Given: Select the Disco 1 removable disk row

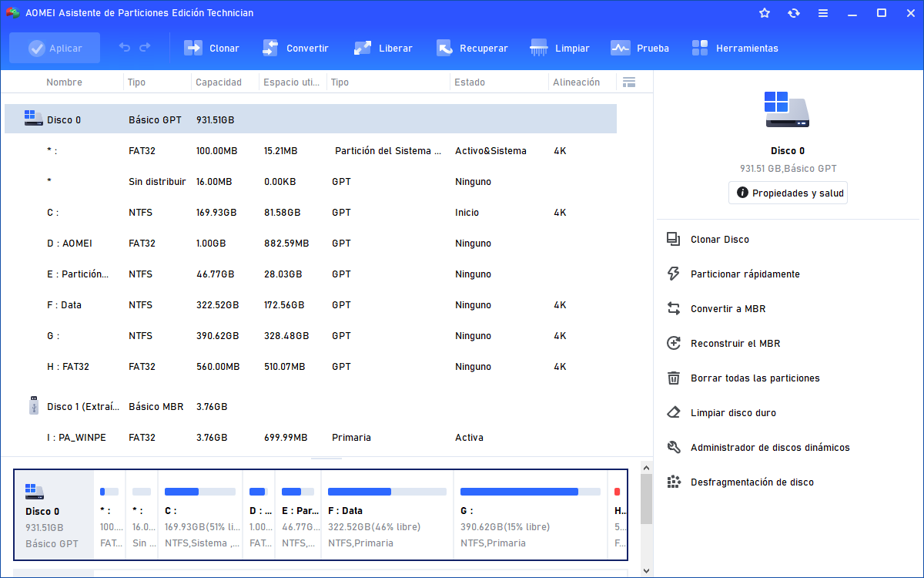Looking at the screenshot, I should [x=311, y=406].
